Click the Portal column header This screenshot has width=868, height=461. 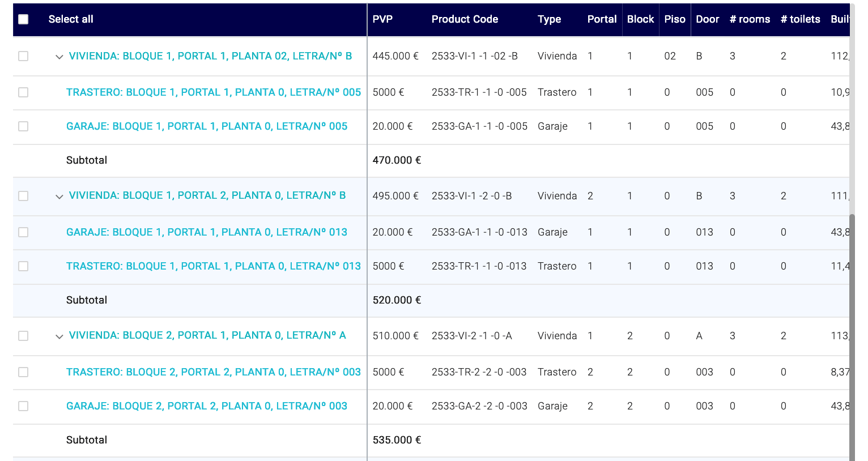coord(602,19)
